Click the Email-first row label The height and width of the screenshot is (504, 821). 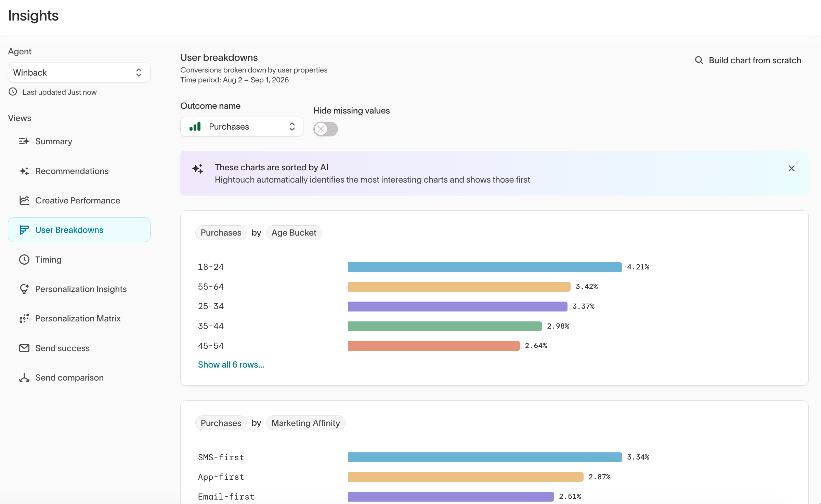226,496
